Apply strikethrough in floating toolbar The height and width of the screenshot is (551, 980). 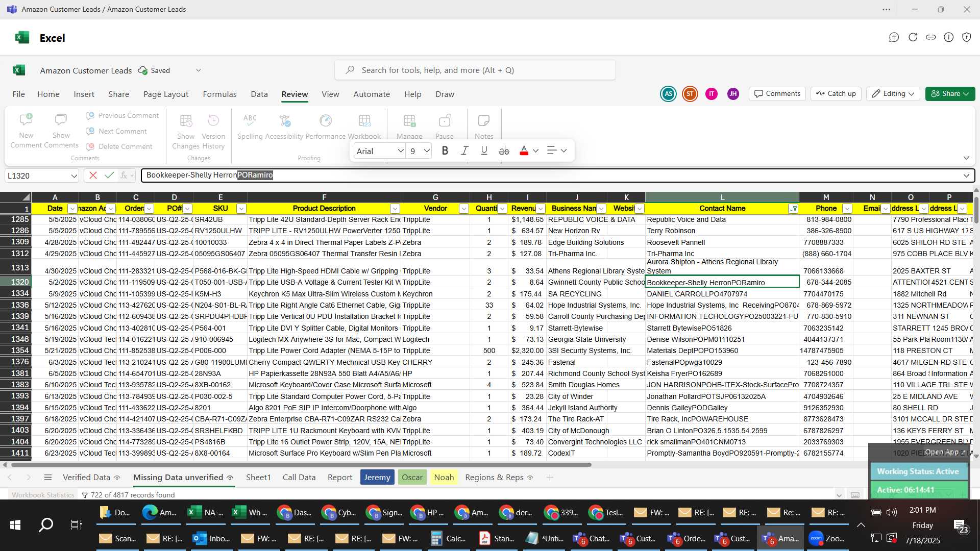(x=504, y=151)
